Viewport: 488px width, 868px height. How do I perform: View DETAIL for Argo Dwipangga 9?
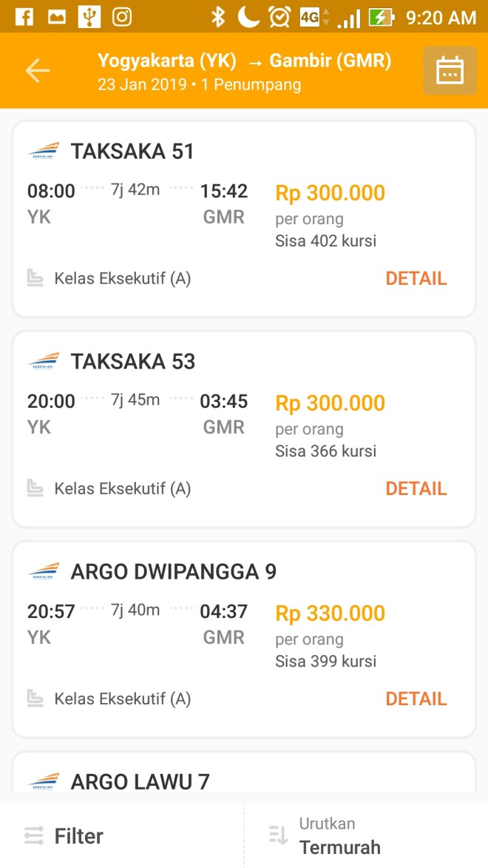tap(416, 699)
